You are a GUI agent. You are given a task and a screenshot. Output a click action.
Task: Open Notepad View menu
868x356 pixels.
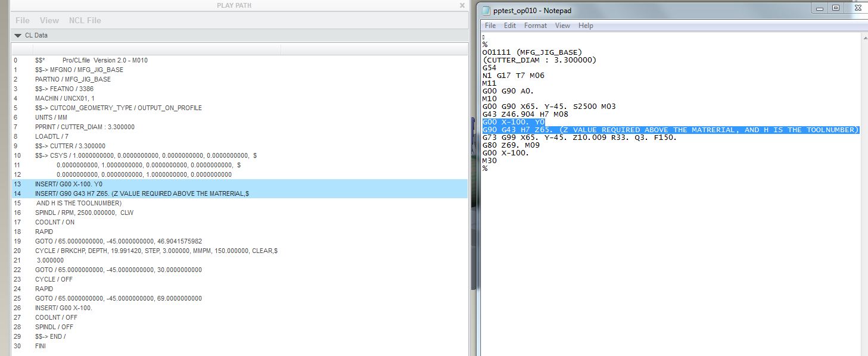563,26
